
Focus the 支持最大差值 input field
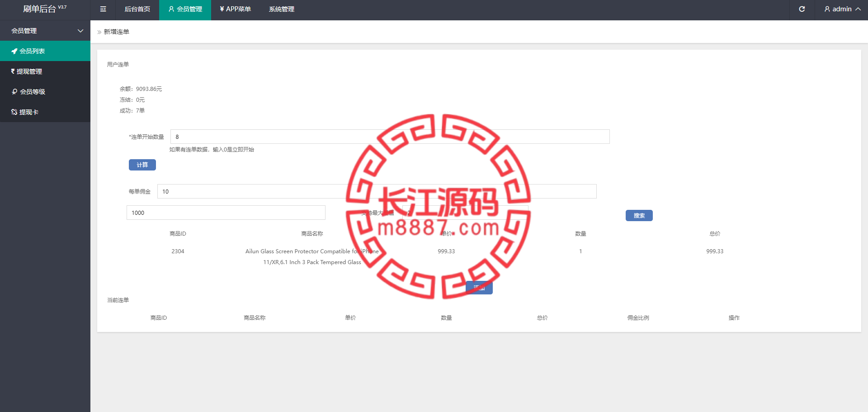point(466,213)
